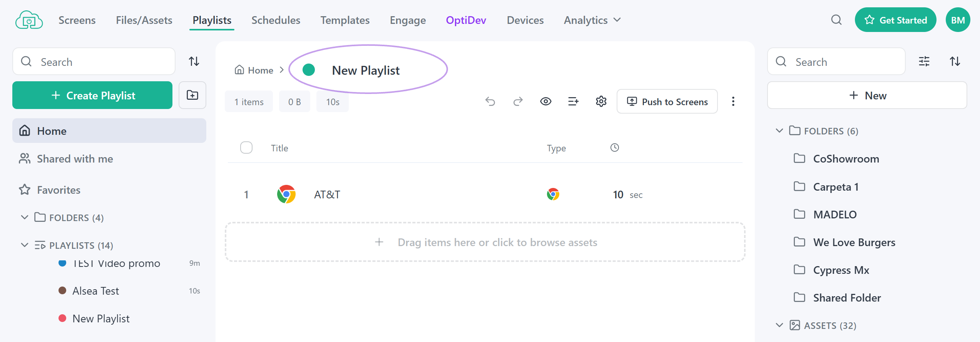Image resolution: width=980 pixels, height=342 pixels.
Task: Click the New button in assets panel
Action: pos(867,95)
